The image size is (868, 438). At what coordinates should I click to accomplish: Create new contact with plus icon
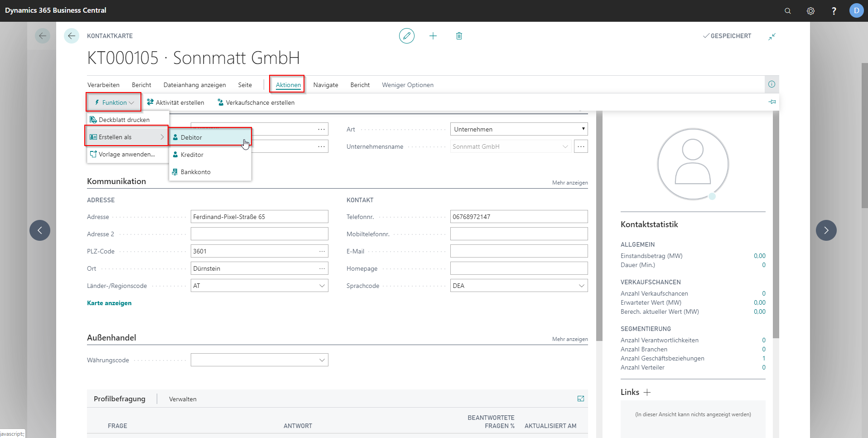[433, 36]
